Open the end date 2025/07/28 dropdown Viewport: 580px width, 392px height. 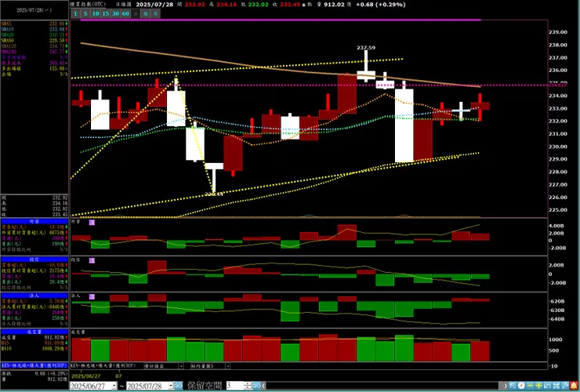pyautogui.click(x=171, y=386)
